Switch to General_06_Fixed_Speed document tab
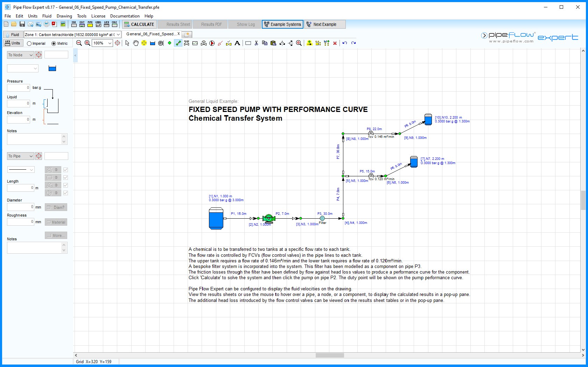Screen dimensions: 588x367 pyautogui.click(x=151, y=34)
